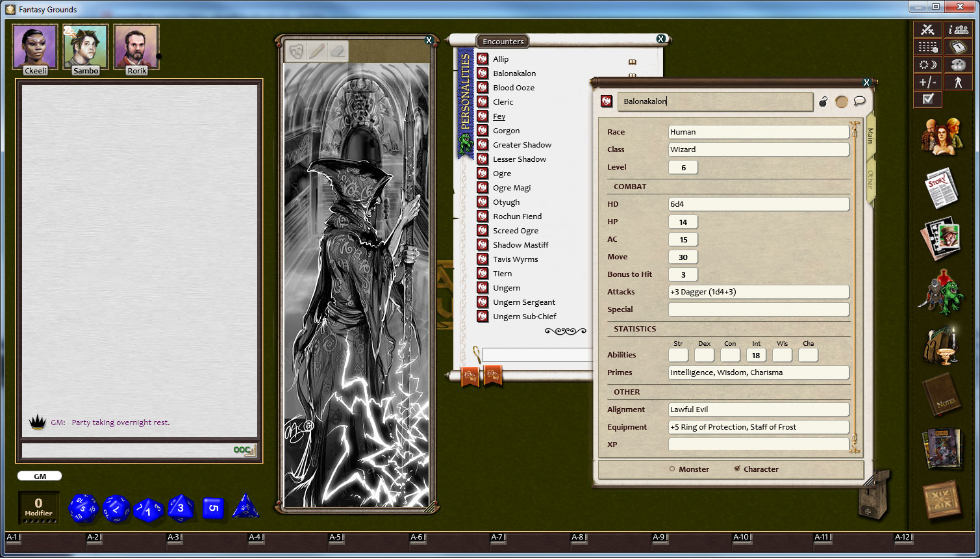Open the Notes book in the sidebar
The height and width of the screenshot is (559, 980).
tap(942, 395)
